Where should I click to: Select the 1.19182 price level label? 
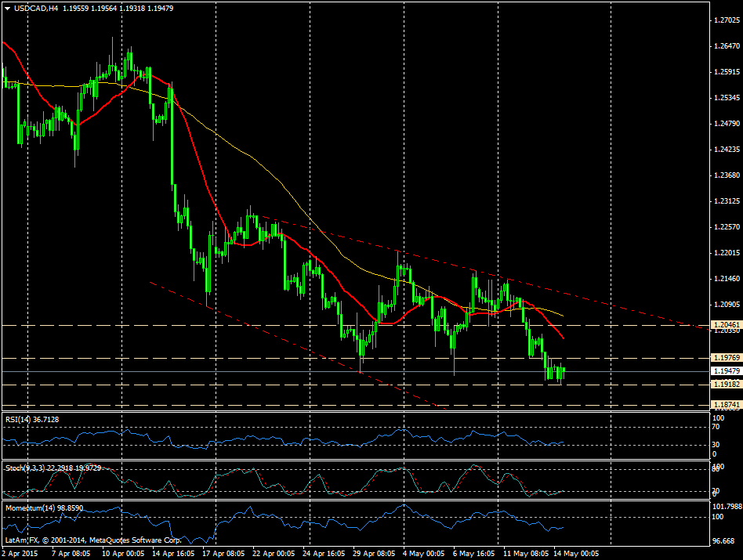[726, 385]
